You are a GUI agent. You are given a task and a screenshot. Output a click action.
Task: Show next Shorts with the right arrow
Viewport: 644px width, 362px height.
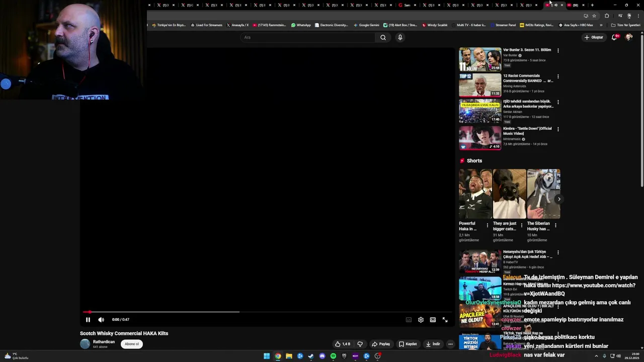[x=558, y=199]
